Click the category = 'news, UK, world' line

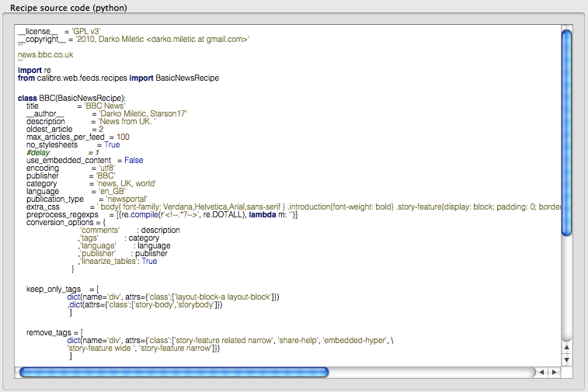(91, 184)
